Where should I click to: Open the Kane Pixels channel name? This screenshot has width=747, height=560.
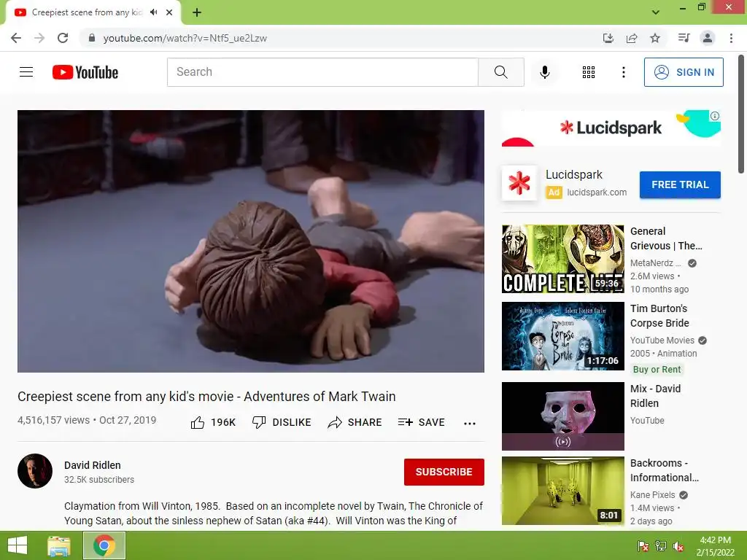point(652,495)
